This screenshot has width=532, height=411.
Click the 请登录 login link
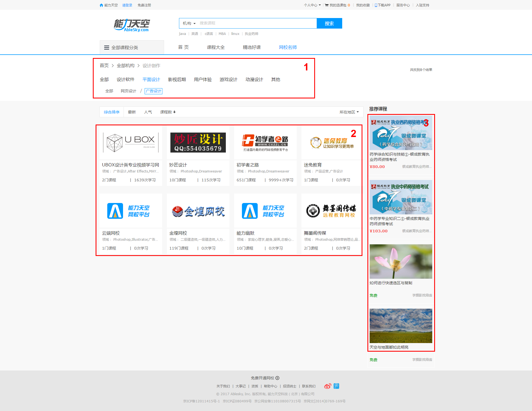tap(127, 5)
